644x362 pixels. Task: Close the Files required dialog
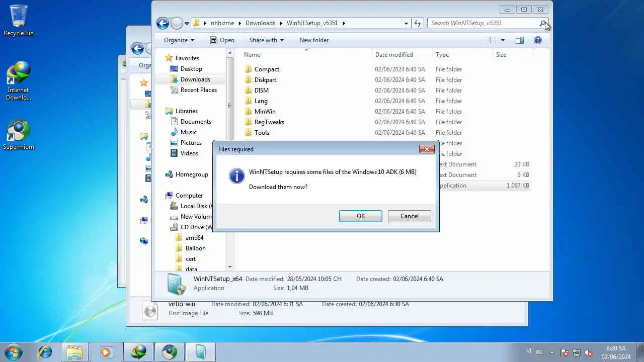[427, 149]
